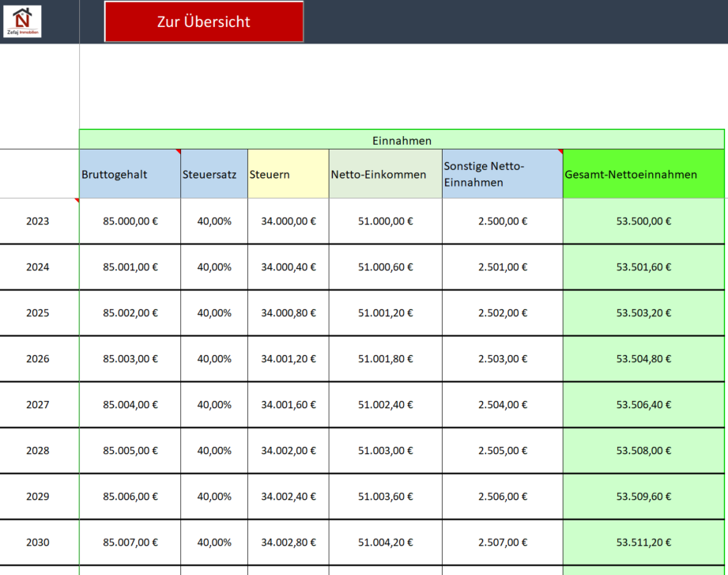Screen dimensions: 728x575
Task: Click the 2023 Bruttogehalt cell 85.000,00 €
Action: (x=130, y=221)
